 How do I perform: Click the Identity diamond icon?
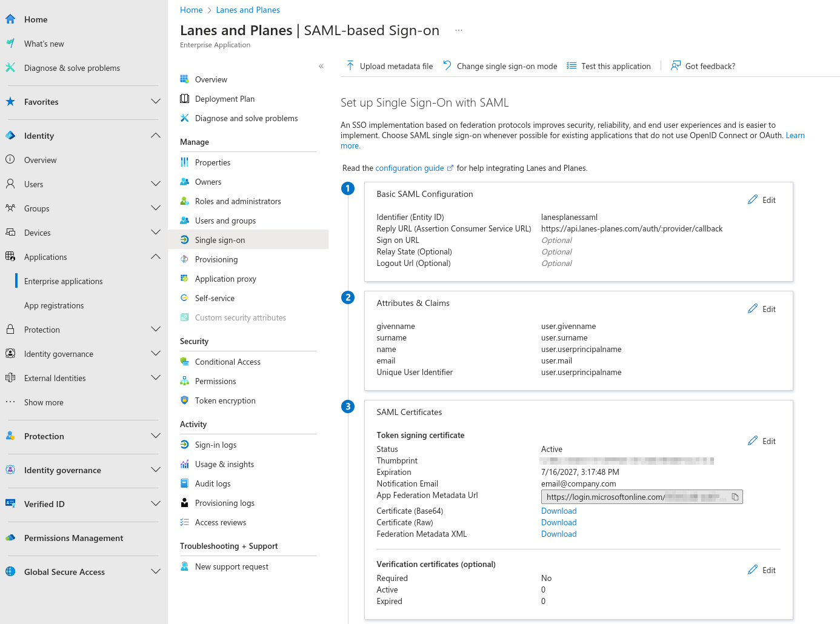pos(10,136)
